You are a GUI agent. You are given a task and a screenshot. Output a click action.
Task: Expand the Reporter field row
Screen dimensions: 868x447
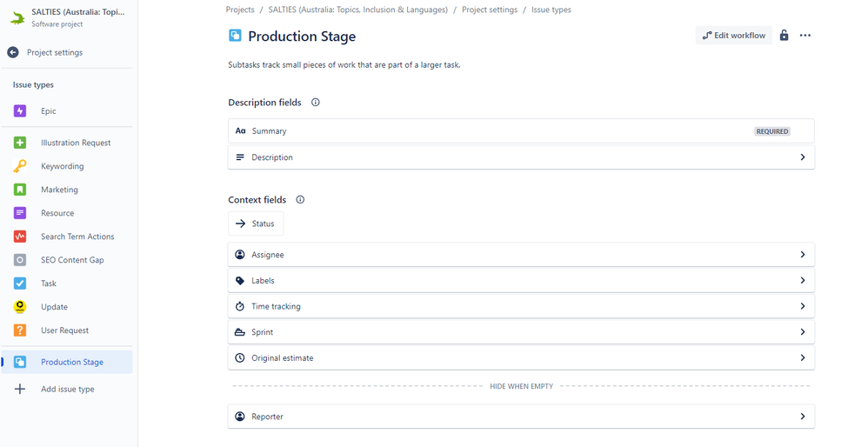click(x=802, y=417)
